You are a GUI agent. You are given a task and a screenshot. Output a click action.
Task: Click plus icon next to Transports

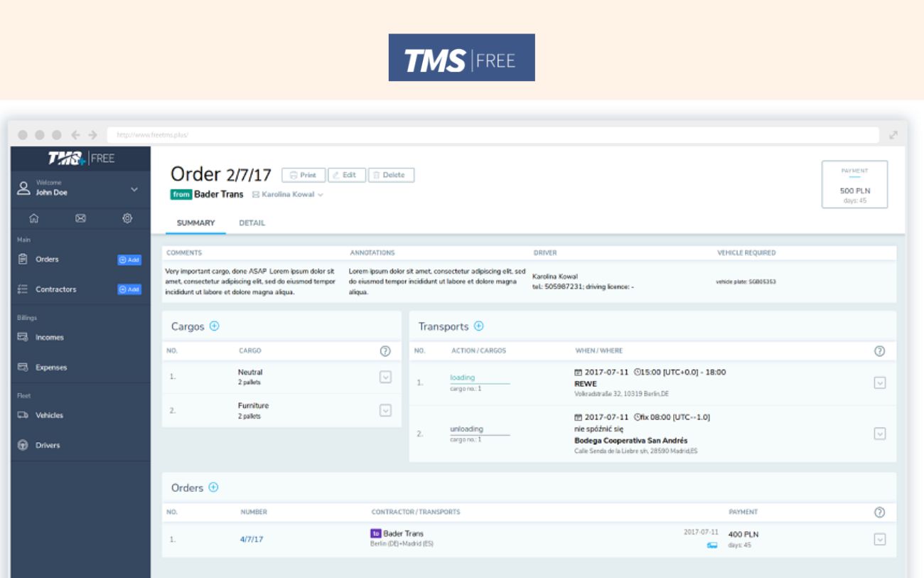(x=478, y=326)
